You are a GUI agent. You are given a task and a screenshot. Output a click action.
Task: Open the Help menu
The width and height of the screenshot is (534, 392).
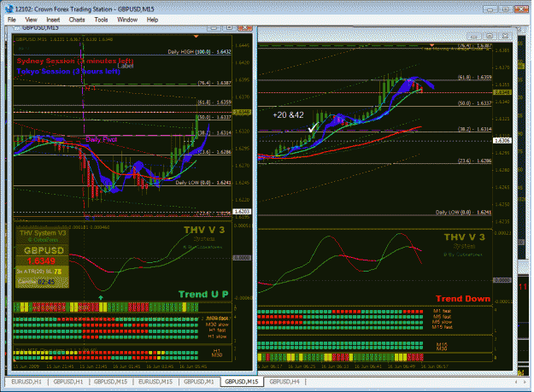point(152,20)
